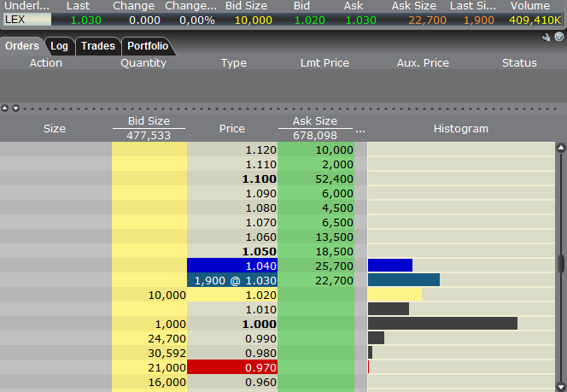Click the last trade cell 1,900 @ 1.030
The image size is (567, 392).
tap(232, 280)
